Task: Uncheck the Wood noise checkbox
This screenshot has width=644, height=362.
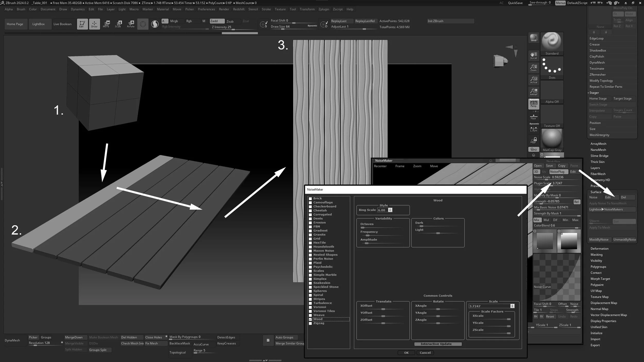Action: coord(310,319)
